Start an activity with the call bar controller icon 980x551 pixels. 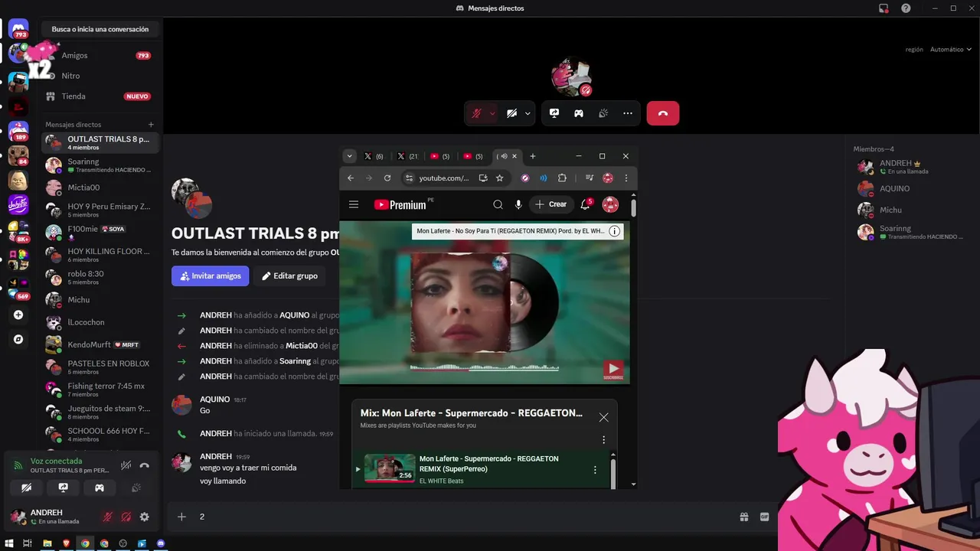[x=579, y=113]
